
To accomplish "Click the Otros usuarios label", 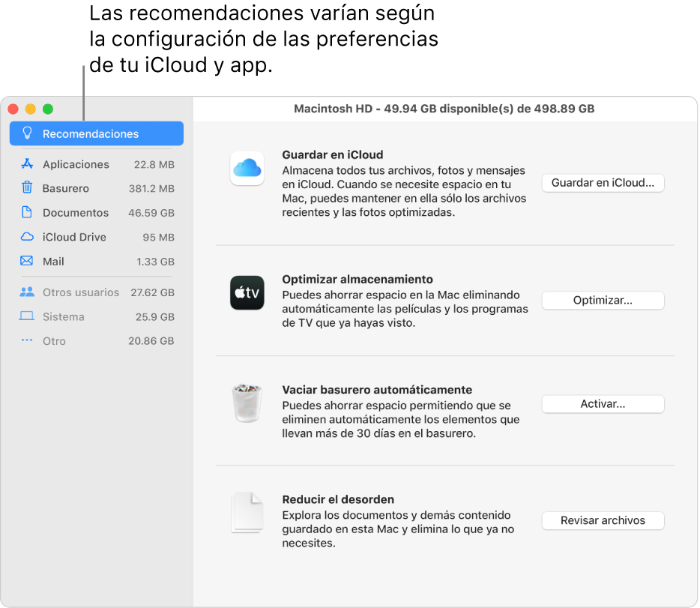I will [x=81, y=292].
